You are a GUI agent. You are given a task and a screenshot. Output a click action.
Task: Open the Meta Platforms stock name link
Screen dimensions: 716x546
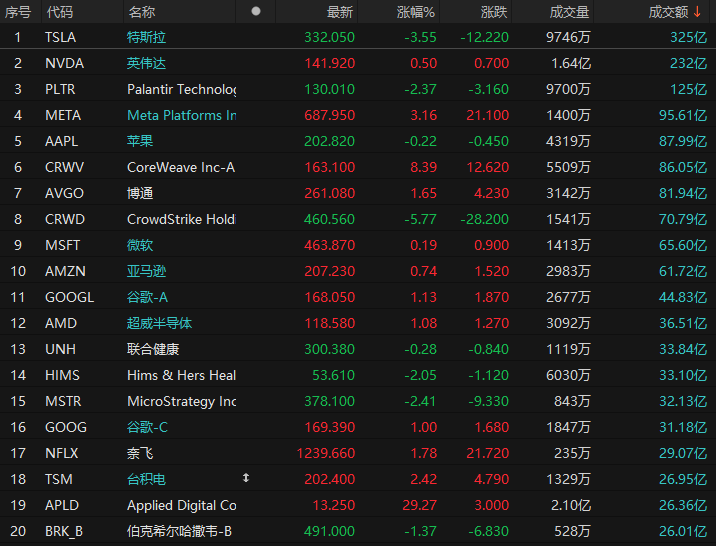[x=181, y=115]
